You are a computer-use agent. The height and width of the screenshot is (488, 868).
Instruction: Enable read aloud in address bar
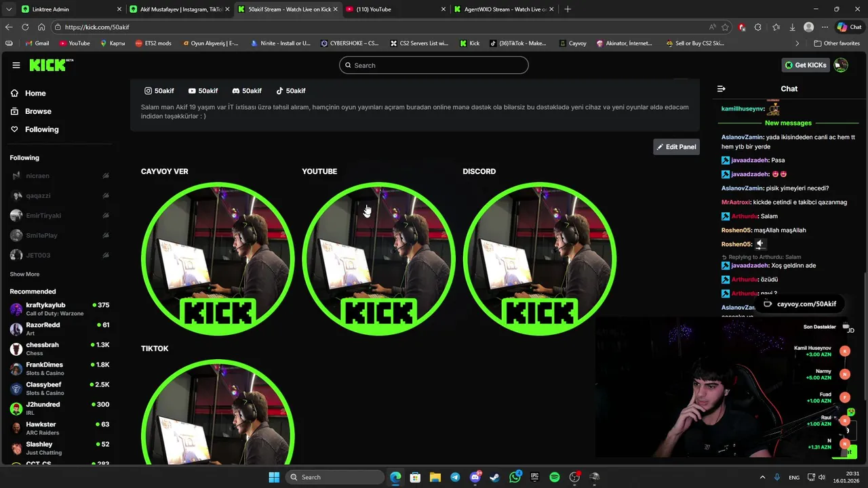712,27
